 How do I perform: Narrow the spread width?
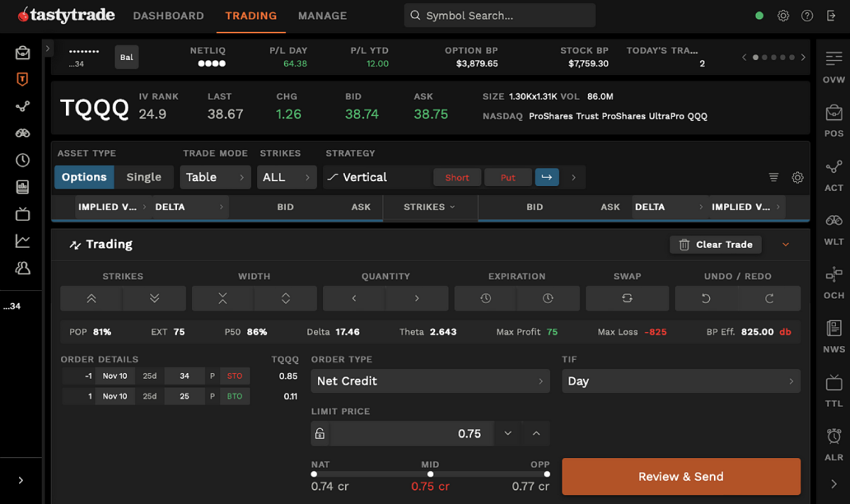(222, 299)
